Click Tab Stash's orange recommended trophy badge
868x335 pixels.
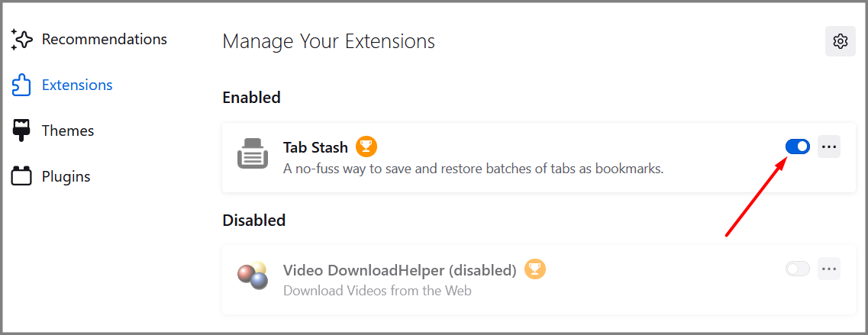[x=366, y=147]
